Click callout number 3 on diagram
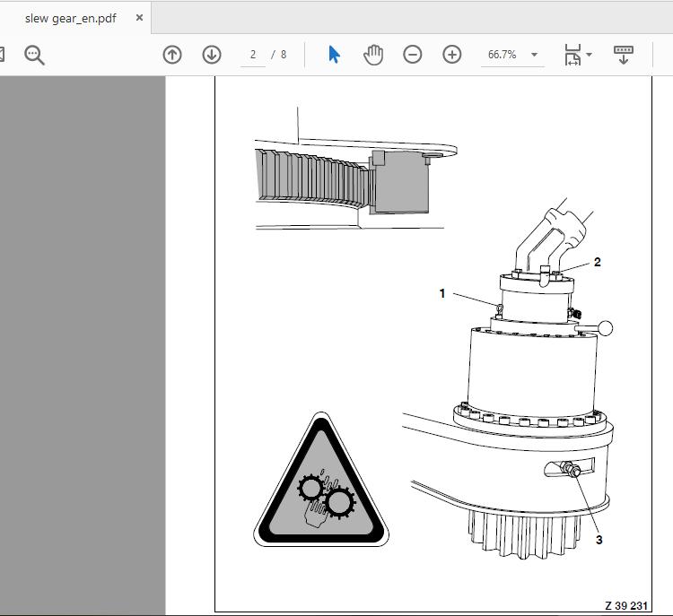This screenshot has width=673, height=616. pyautogui.click(x=599, y=540)
